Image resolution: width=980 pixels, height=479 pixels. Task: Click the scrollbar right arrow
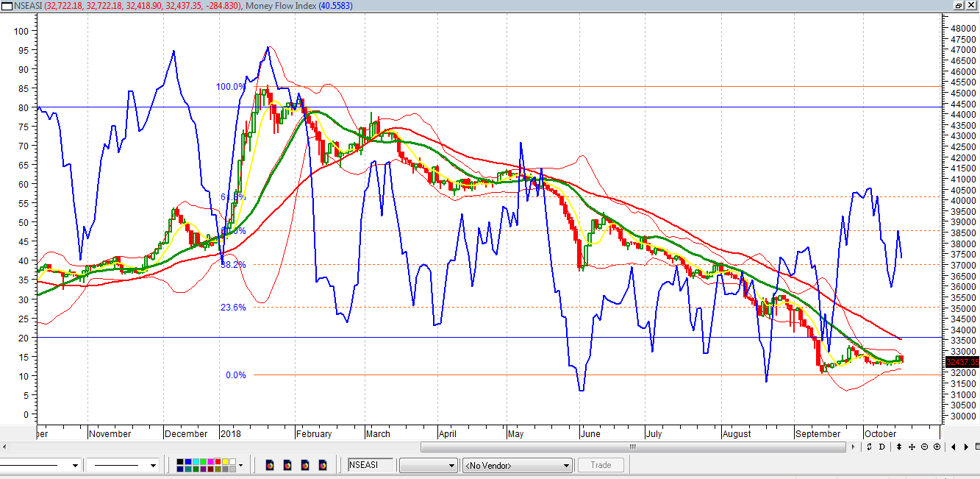point(854,447)
